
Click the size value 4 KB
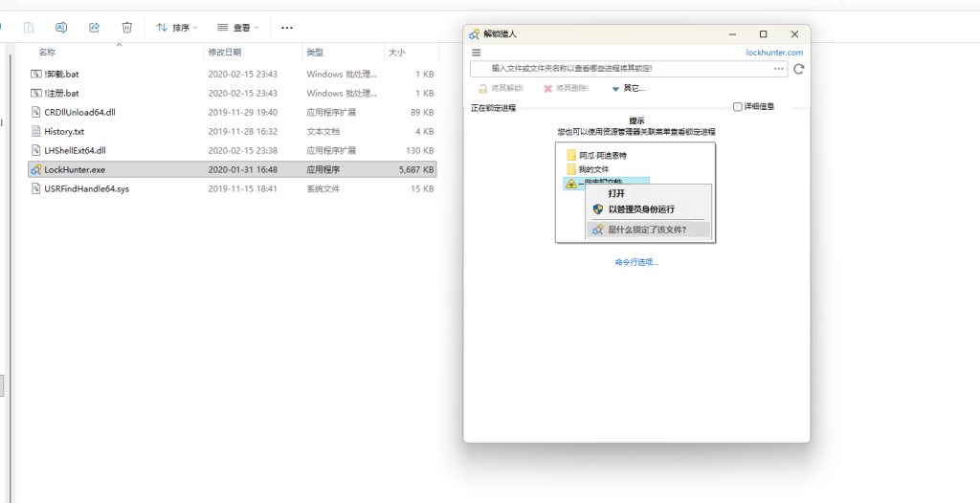coord(424,131)
